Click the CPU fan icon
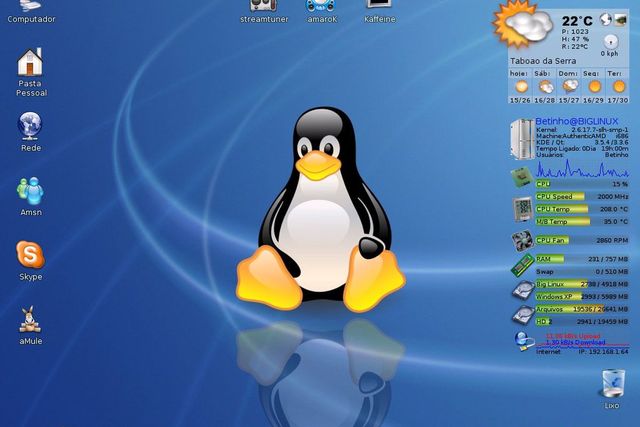The width and height of the screenshot is (640, 427). pos(522,240)
